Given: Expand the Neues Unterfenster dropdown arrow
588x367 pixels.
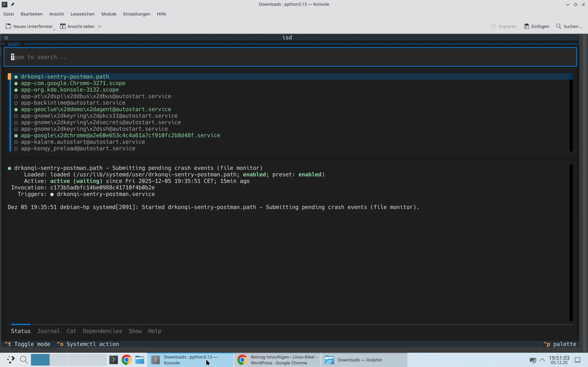Looking at the screenshot, I should click(x=54, y=29).
